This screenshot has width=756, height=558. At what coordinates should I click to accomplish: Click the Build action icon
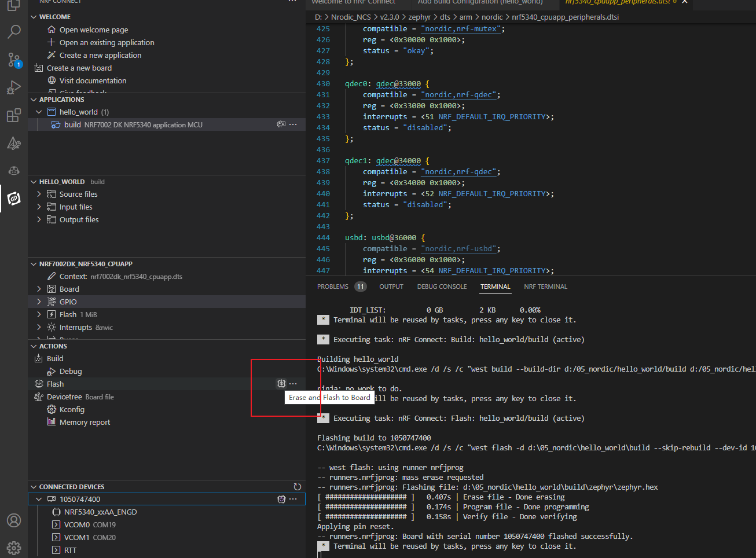[x=39, y=359]
